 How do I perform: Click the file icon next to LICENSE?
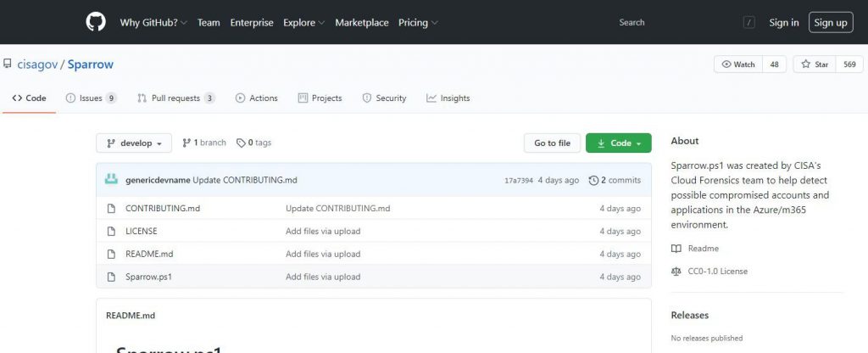[x=111, y=231]
